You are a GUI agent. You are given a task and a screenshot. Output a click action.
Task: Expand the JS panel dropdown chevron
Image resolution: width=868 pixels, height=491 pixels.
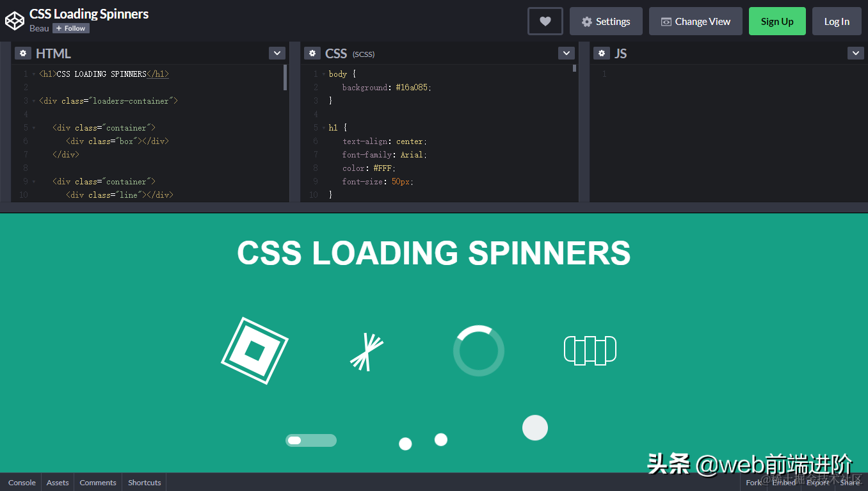(856, 53)
